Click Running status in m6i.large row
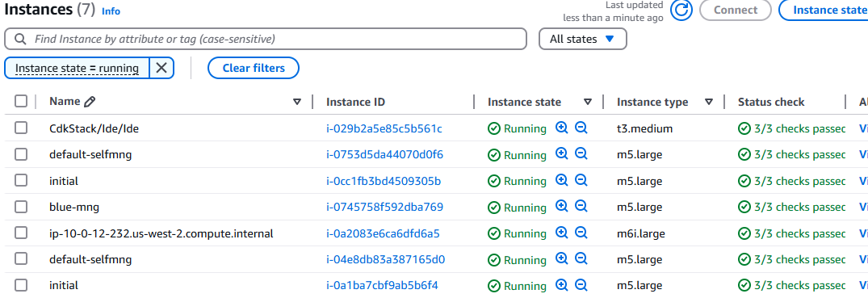This screenshot has width=868, height=298. (x=518, y=233)
